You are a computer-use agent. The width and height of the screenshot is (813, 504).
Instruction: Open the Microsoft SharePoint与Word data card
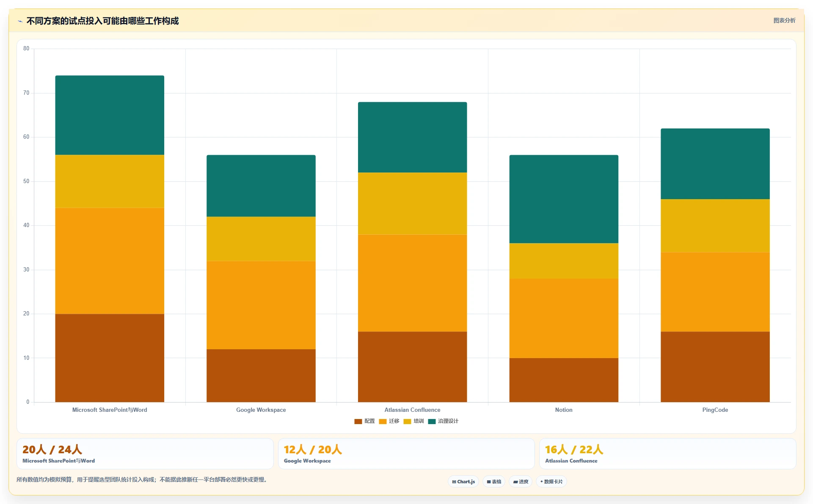tap(145, 454)
